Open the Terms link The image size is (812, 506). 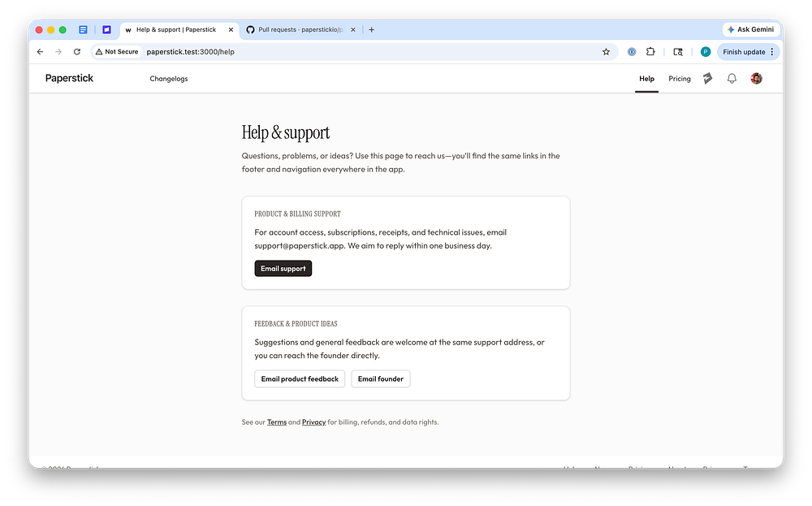click(x=277, y=422)
